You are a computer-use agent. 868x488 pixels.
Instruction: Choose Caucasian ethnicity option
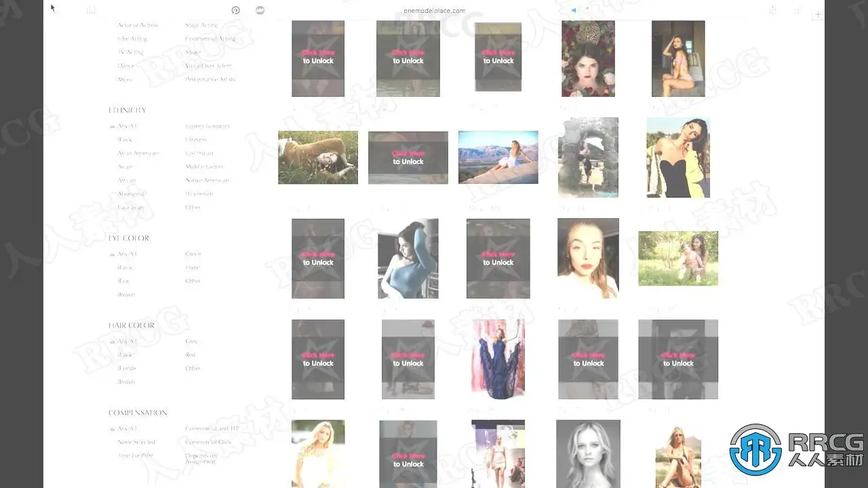click(131, 207)
